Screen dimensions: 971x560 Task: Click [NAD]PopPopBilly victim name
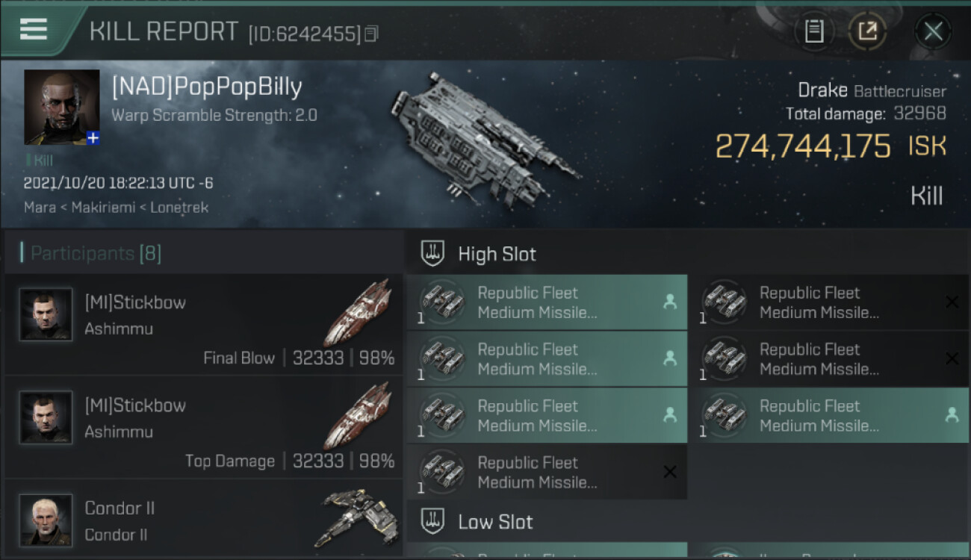[x=207, y=87]
